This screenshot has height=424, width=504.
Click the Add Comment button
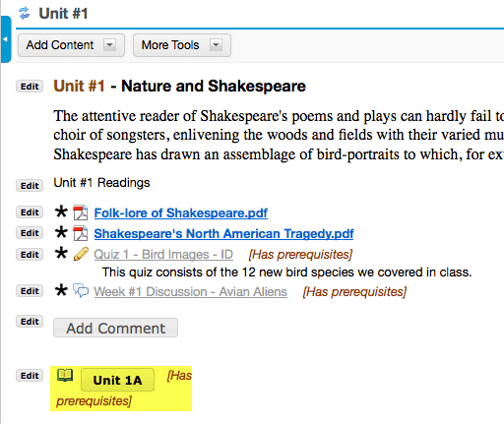click(115, 328)
